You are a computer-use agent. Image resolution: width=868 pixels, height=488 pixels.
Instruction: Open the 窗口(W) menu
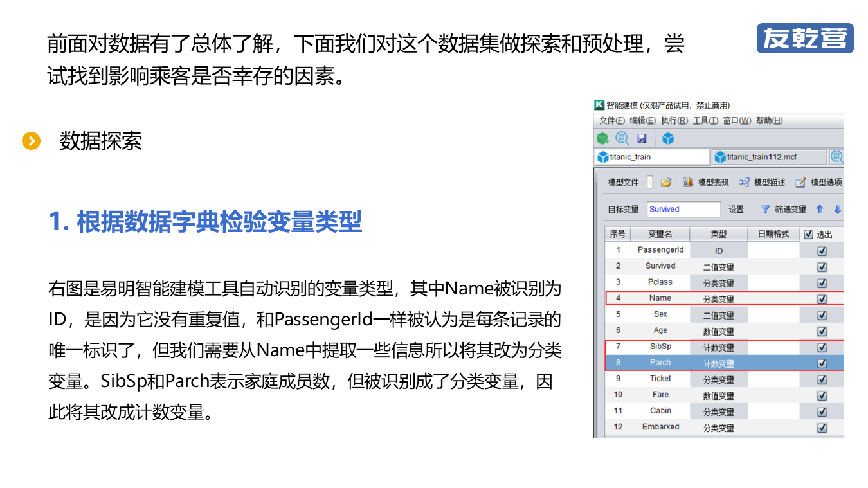click(737, 121)
